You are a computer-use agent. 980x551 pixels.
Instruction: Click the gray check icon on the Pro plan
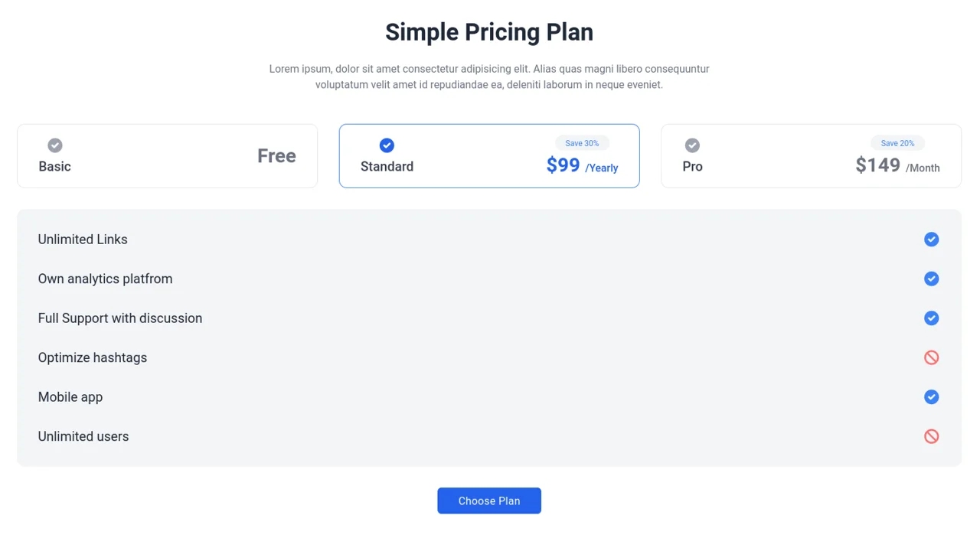coord(692,145)
